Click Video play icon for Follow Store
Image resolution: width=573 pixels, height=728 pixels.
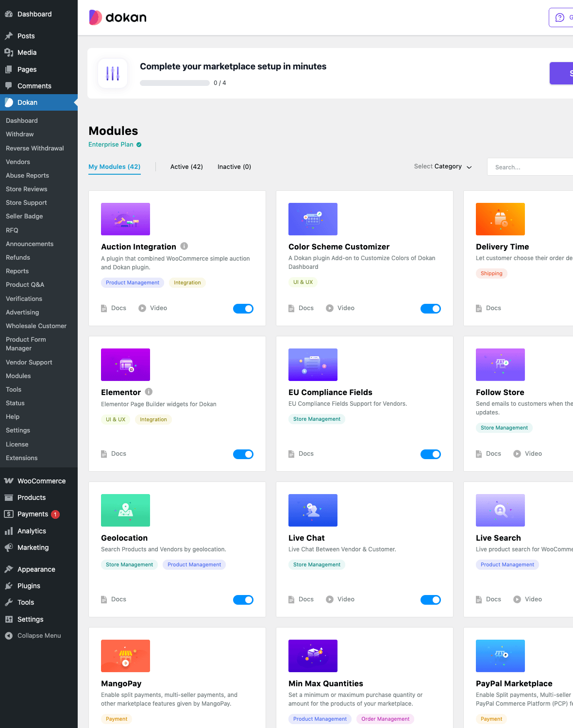pos(517,454)
